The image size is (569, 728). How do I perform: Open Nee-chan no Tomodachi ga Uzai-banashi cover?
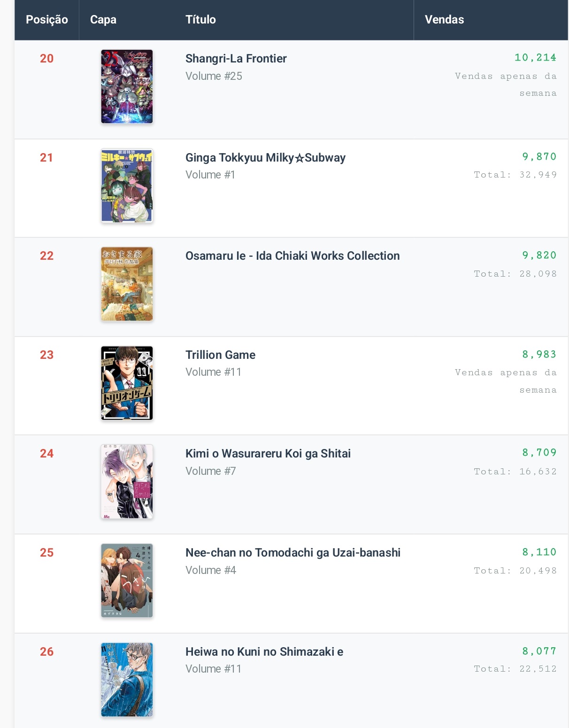[127, 581]
